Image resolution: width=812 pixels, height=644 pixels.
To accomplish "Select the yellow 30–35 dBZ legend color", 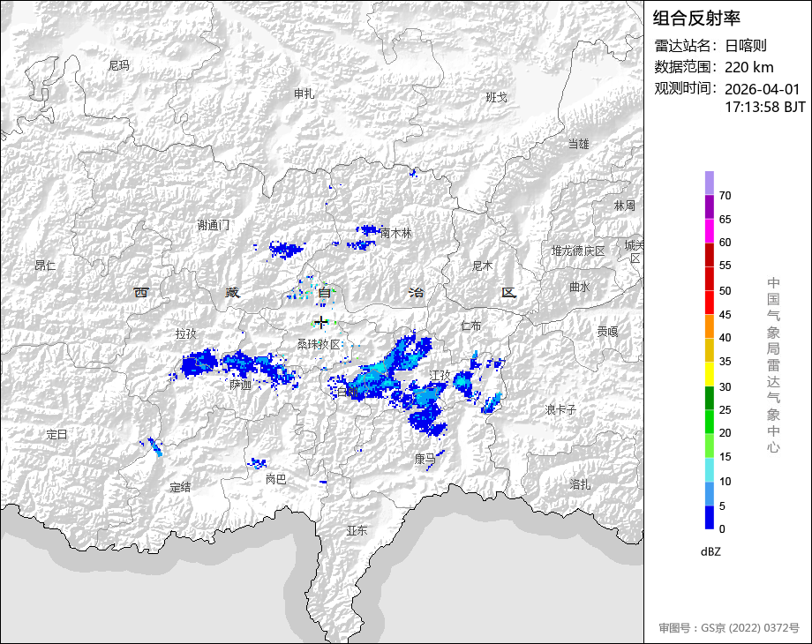I will click(709, 374).
